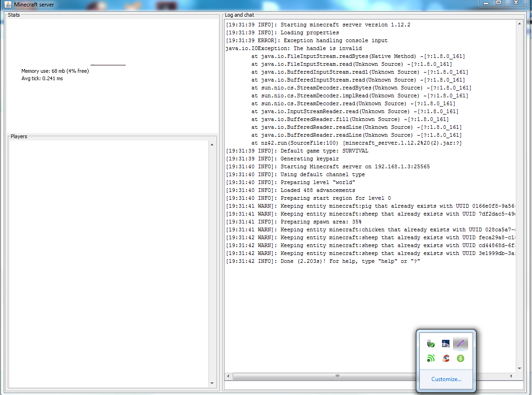Click 'Preparing start region for level 0' line
This screenshot has width=532, height=395.
(308, 198)
